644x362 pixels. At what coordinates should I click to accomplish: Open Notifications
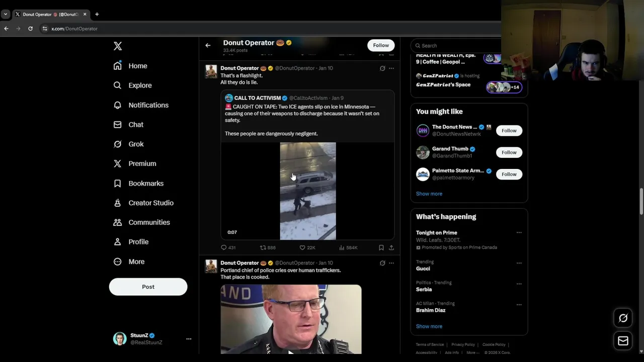point(141,105)
